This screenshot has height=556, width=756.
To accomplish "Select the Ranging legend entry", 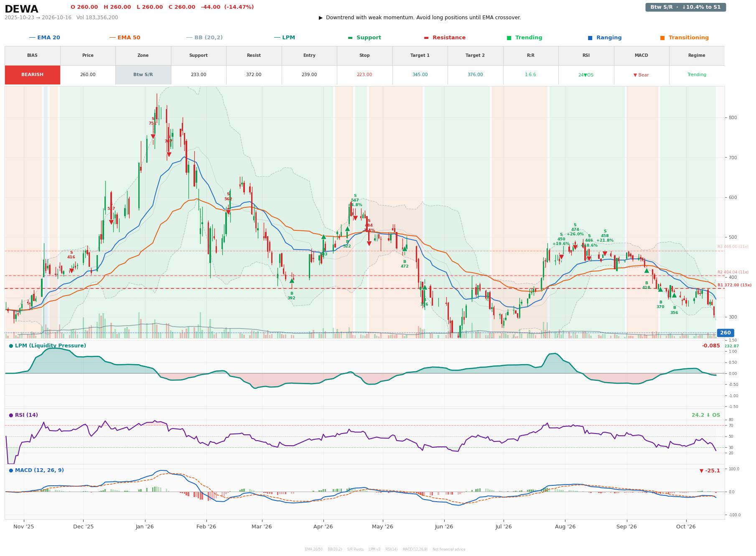I will point(605,38).
